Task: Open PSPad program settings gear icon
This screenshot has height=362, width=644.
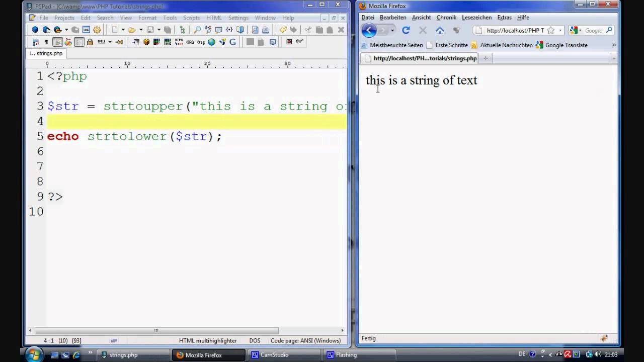Action: 97,30
